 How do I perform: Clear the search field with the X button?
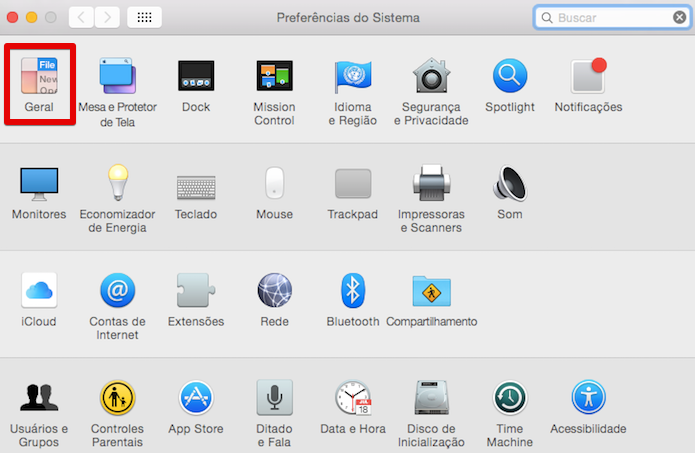point(679,18)
